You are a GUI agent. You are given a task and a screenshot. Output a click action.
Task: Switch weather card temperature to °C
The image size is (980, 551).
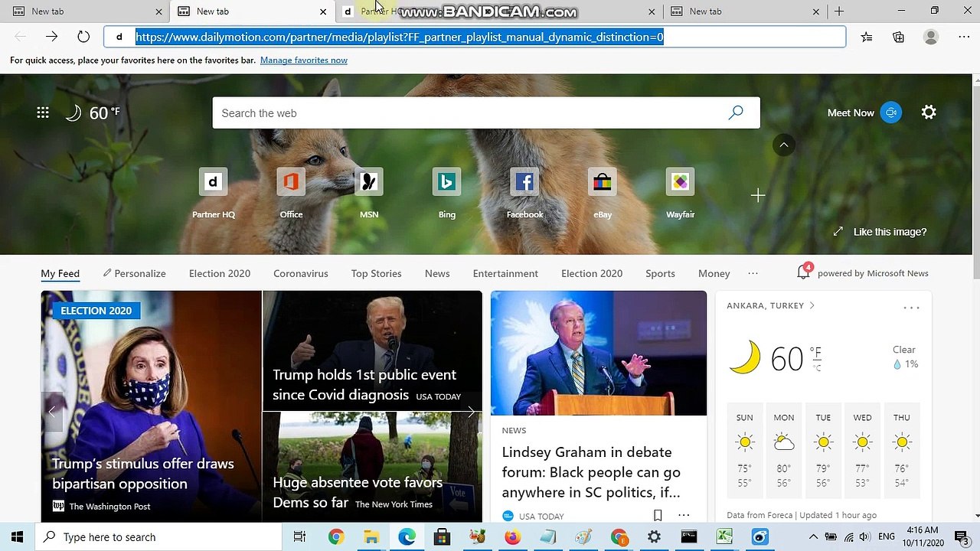coord(816,367)
